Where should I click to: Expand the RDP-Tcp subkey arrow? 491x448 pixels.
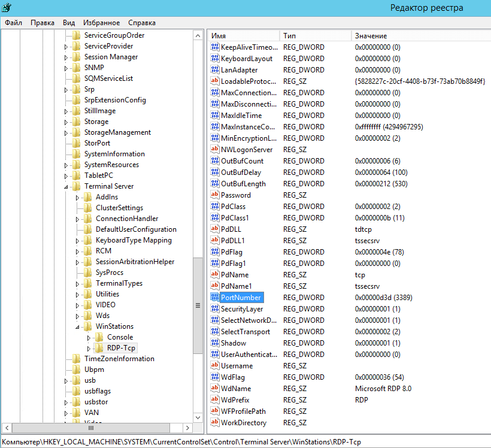point(89,349)
